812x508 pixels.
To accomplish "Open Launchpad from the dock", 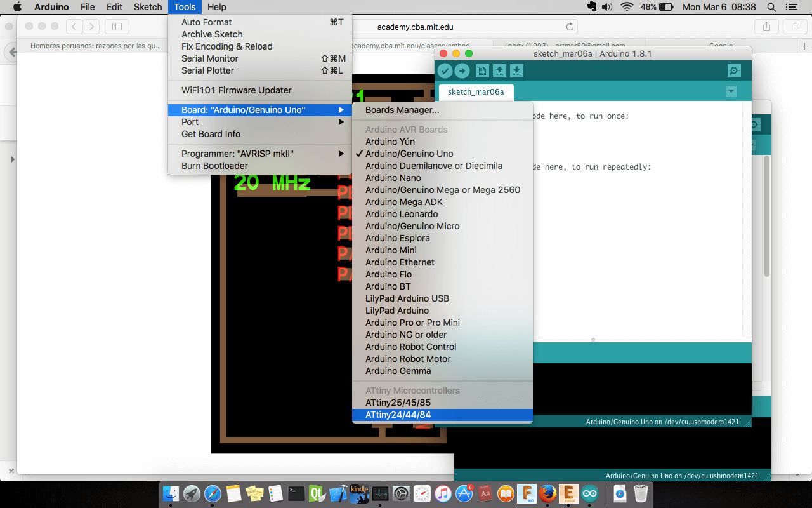I will click(x=192, y=493).
